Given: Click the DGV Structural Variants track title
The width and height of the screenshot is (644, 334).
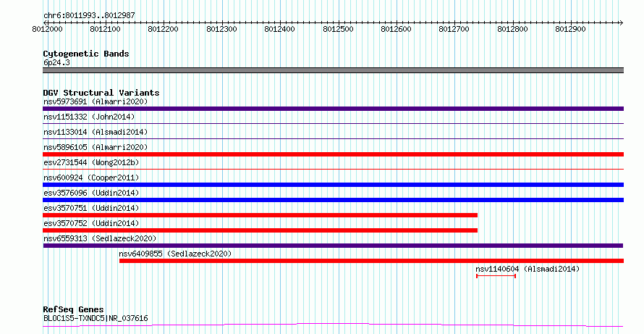Looking at the screenshot, I should click(x=101, y=93).
